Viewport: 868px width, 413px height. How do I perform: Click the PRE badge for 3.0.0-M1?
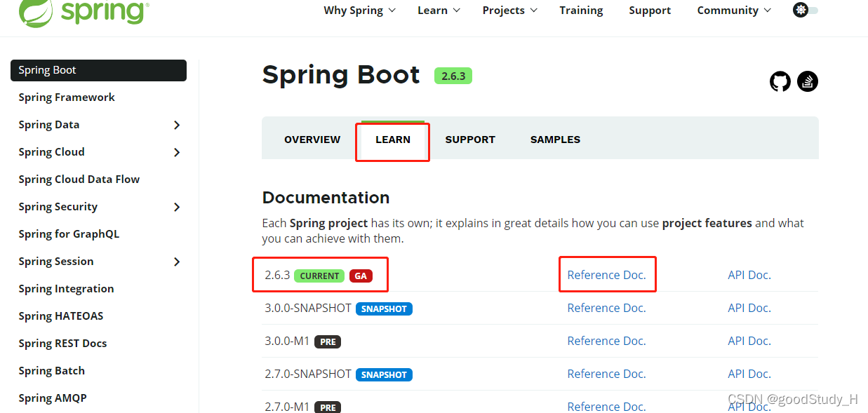tap(328, 341)
